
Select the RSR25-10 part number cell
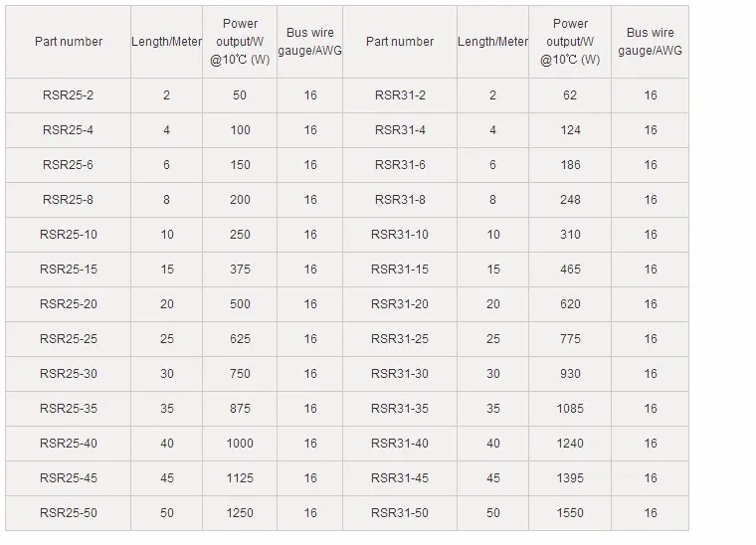coord(68,235)
